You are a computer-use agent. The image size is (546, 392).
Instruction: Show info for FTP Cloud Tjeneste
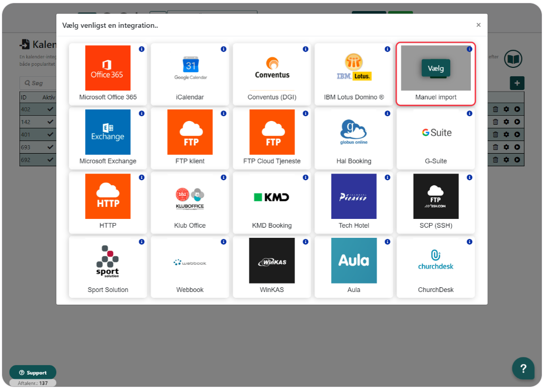click(306, 113)
